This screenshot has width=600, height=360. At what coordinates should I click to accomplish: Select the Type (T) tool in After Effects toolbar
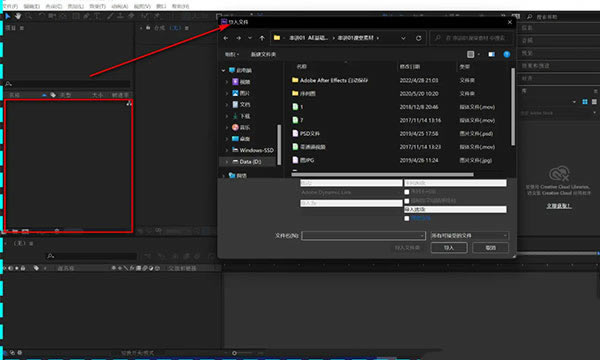click(x=97, y=16)
